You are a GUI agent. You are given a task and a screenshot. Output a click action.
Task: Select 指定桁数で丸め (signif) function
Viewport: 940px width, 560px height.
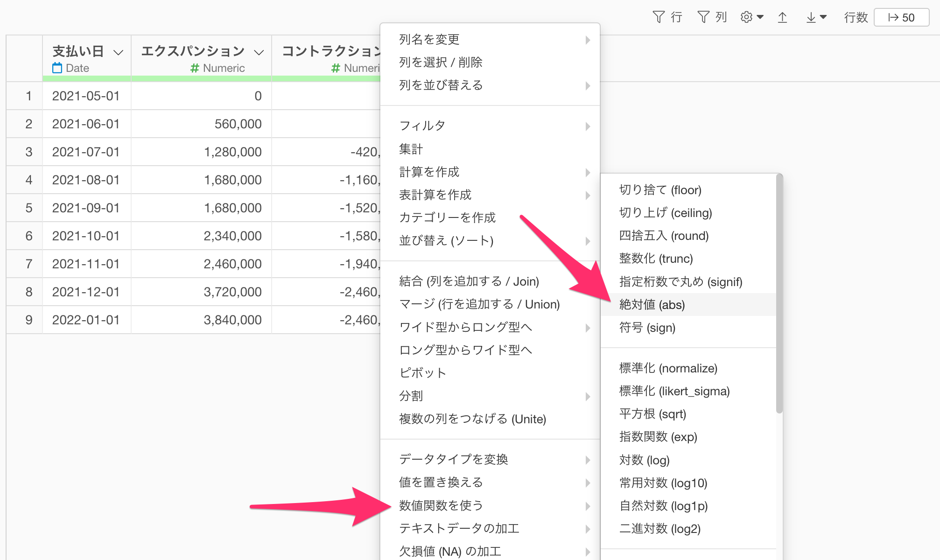pos(688,281)
